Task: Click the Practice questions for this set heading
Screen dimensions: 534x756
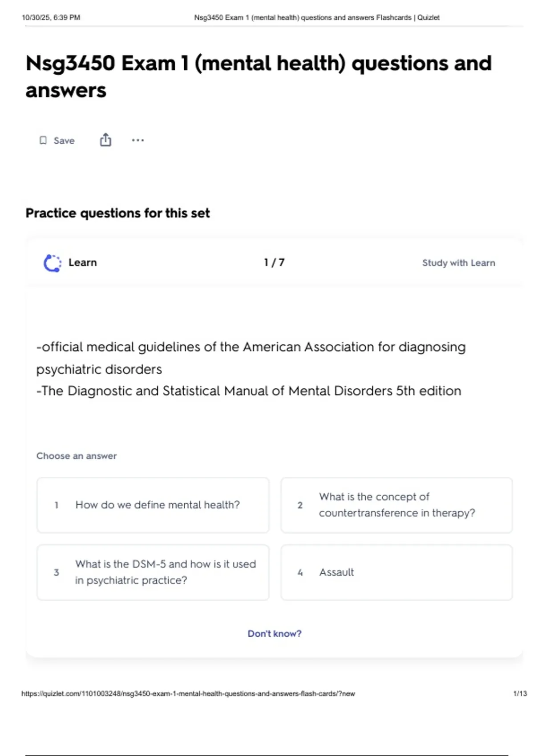Action: tap(117, 213)
